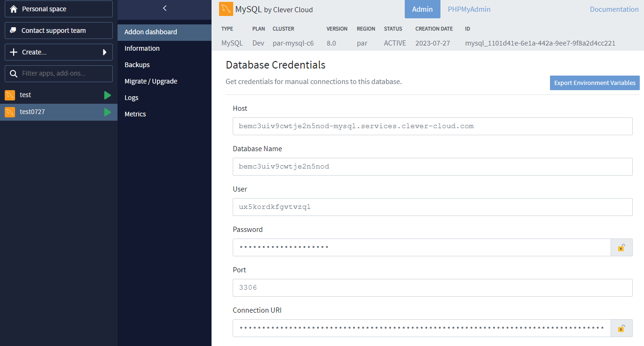Click the Port field showing 3306
This screenshot has width=644, height=346.
432,288
